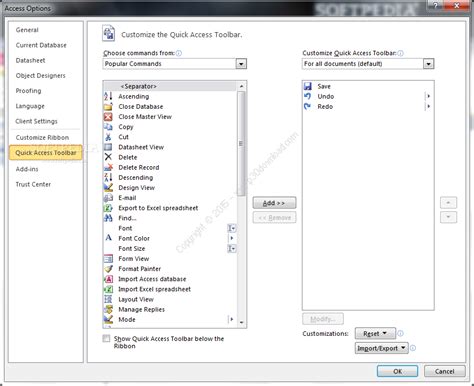Select the Redo arrow icon
The height and width of the screenshot is (386, 474).
pos(308,107)
